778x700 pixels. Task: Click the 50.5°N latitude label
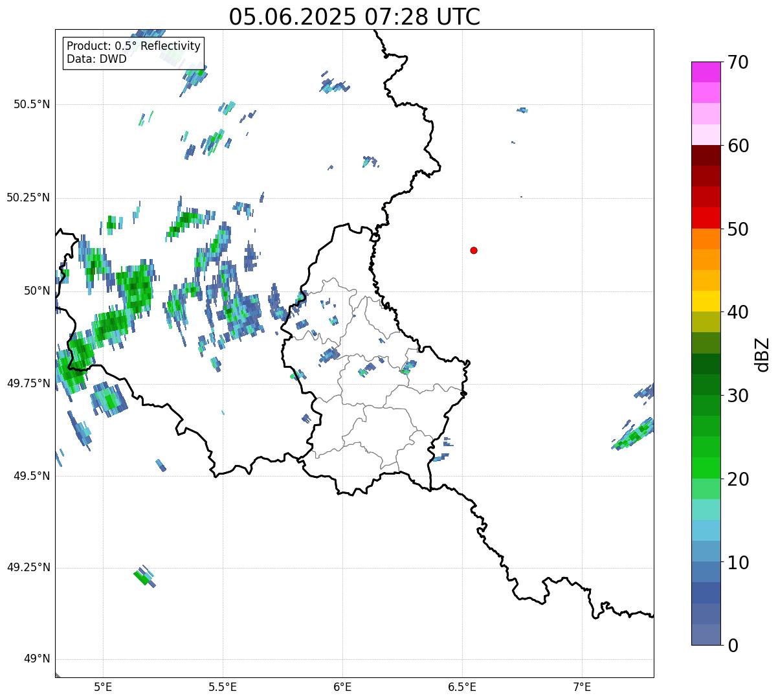32,104
